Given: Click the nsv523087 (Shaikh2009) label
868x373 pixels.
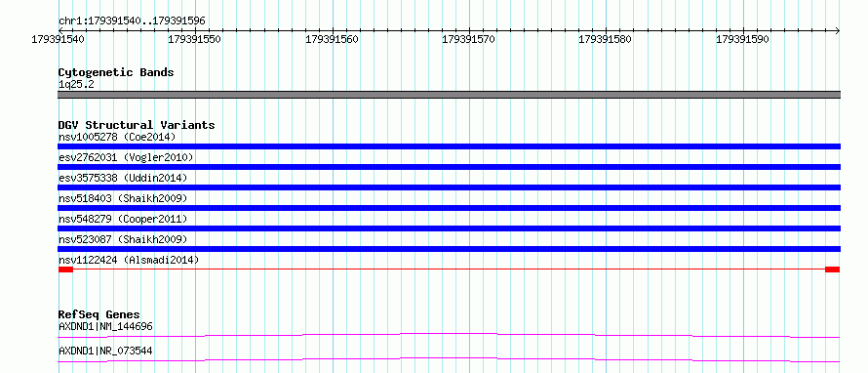Looking at the screenshot, I should 123,239.
